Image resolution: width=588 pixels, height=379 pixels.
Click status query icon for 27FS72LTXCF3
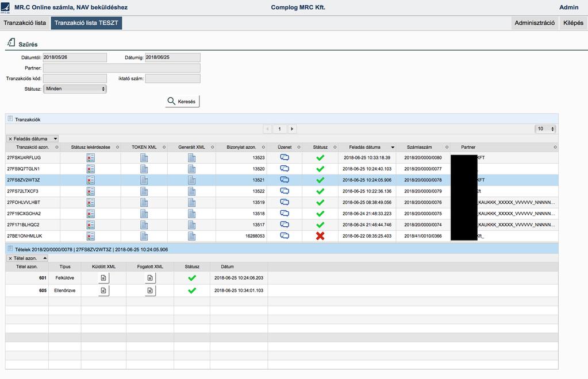[x=90, y=191]
